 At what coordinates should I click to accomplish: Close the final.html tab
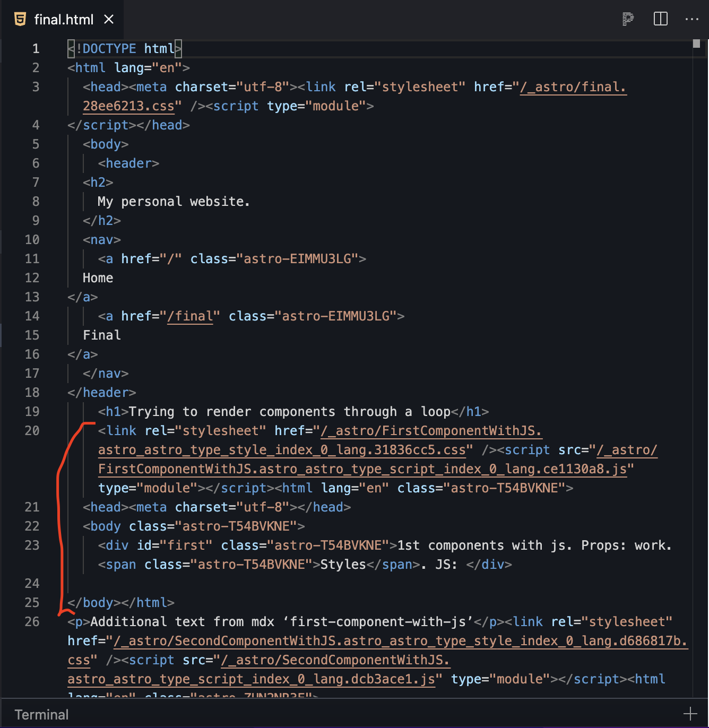point(109,19)
